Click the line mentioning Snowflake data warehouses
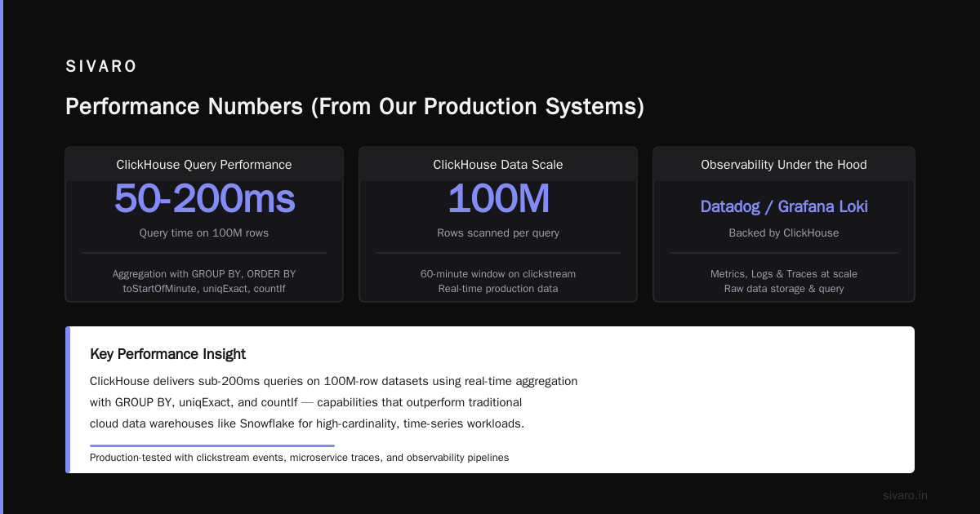The height and width of the screenshot is (514, 980). [307, 424]
